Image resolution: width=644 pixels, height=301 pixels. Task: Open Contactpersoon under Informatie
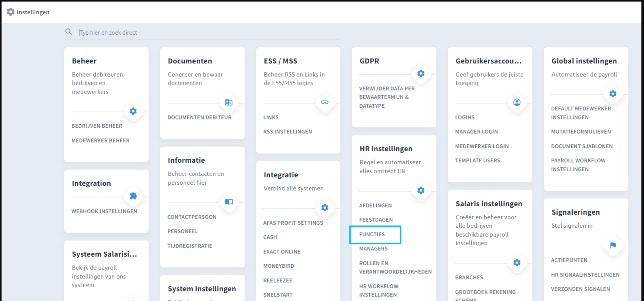[192, 217]
